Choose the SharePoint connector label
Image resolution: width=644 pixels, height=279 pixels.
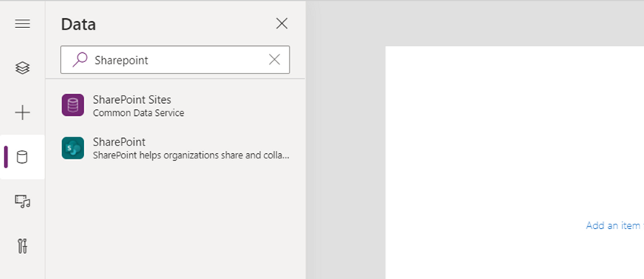[119, 142]
